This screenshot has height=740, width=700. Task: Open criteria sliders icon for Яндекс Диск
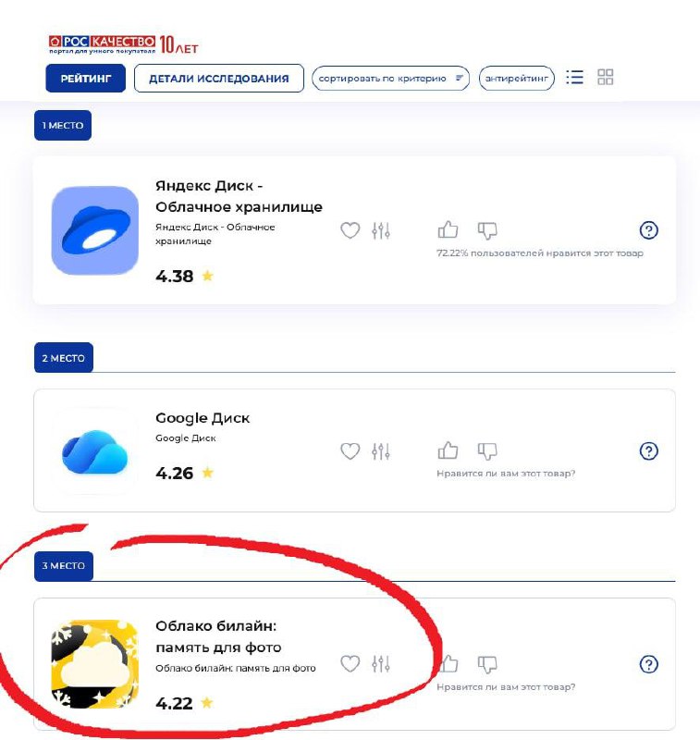(381, 230)
